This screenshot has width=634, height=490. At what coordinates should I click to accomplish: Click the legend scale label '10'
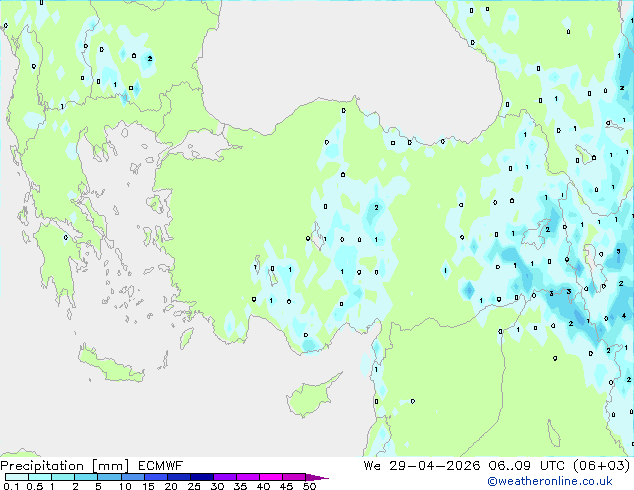click(x=125, y=486)
